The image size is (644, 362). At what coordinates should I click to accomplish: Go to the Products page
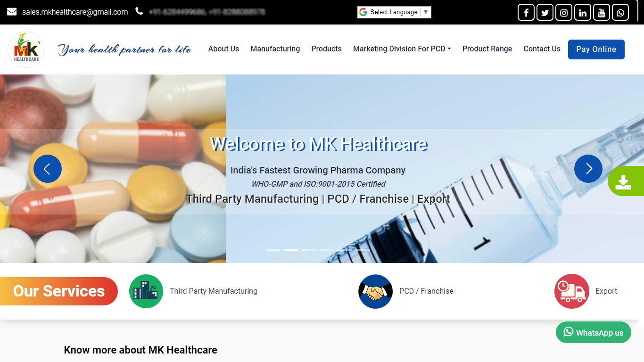click(x=326, y=49)
